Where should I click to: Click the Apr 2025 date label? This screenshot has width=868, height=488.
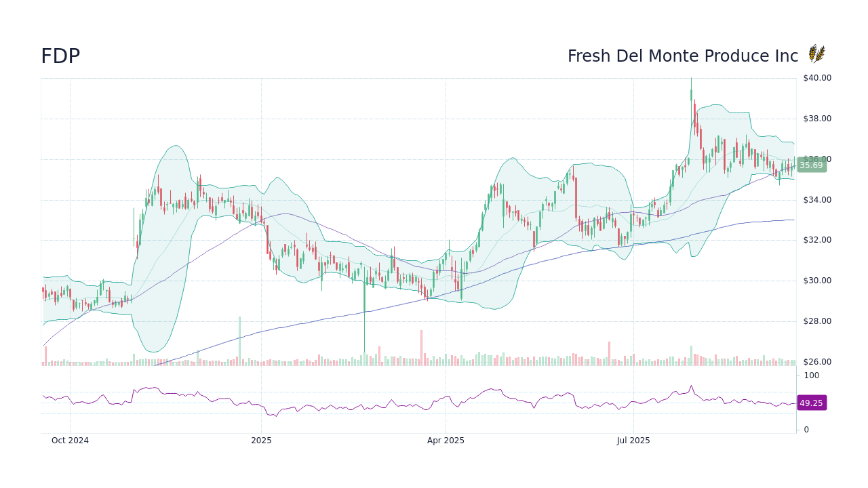pyautogui.click(x=446, y=441)
